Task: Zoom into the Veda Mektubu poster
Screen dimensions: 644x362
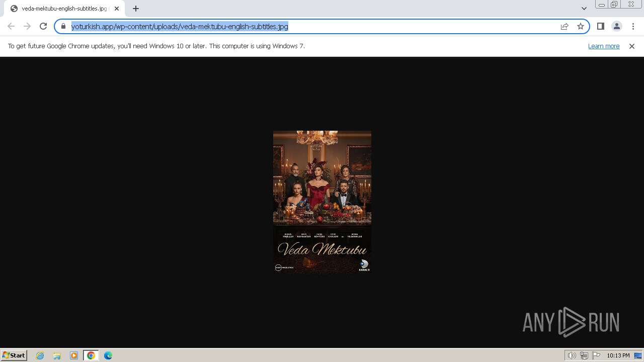Action: (322, 202)
